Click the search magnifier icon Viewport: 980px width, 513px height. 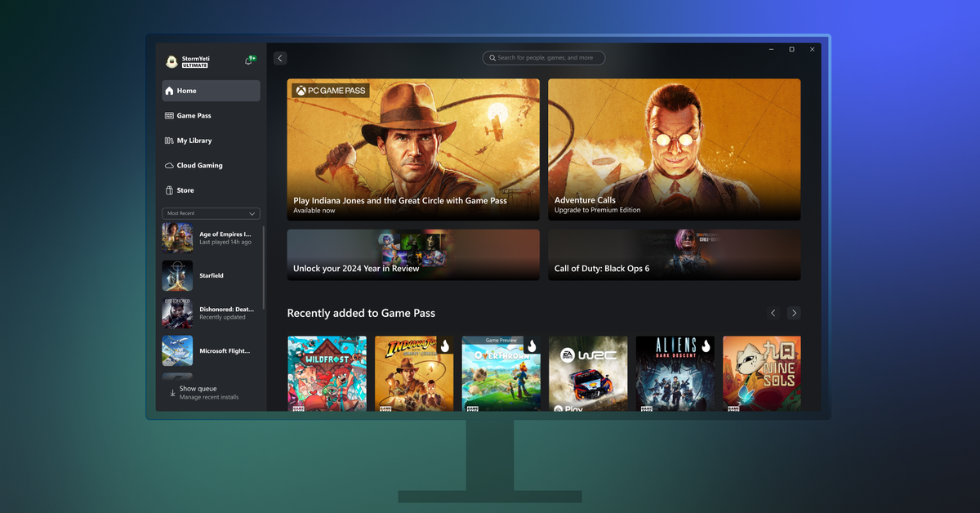point(492,57)
